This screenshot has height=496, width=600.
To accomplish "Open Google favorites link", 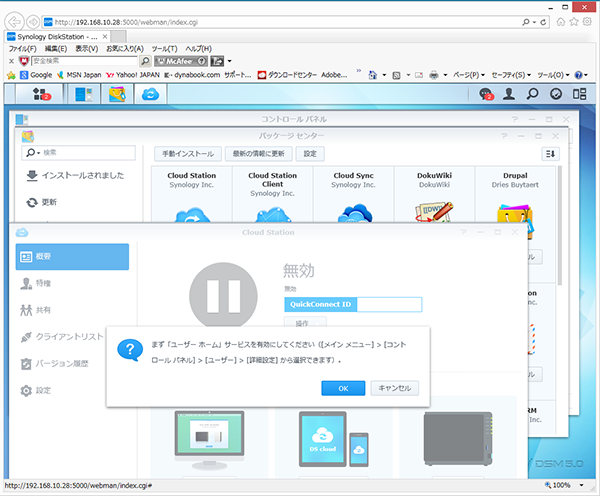I will (36, 75).
